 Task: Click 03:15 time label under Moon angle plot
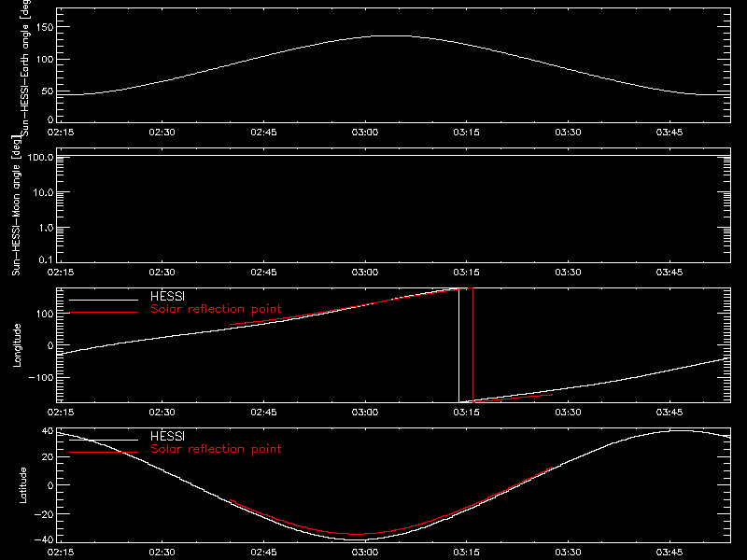(466, 272)
